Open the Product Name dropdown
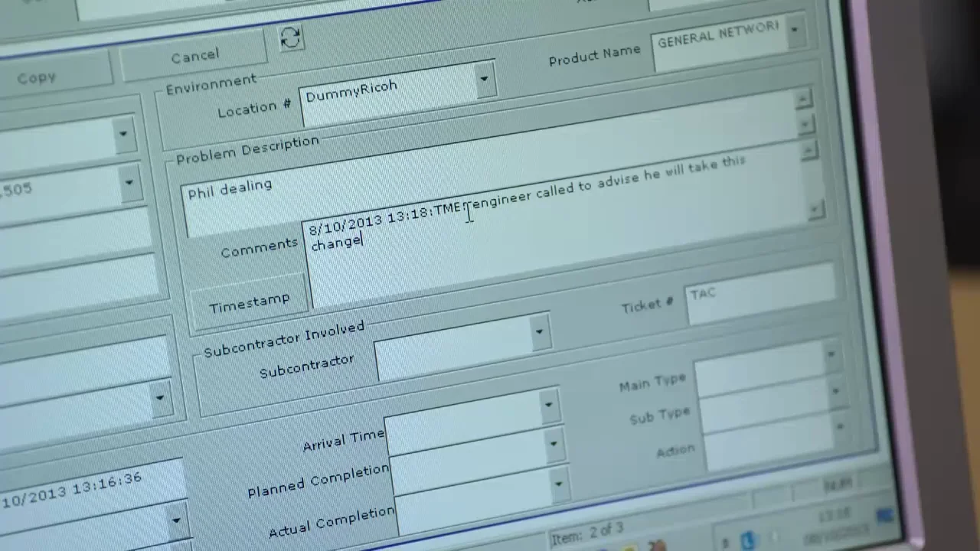This screenshot has height=551, width=980. pos(795,31)
